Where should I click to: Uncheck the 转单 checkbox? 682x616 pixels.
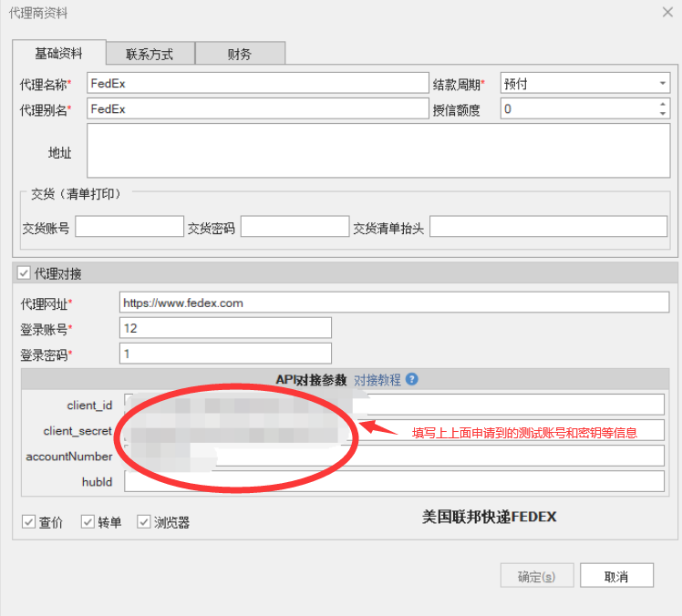tap(88, 522)
